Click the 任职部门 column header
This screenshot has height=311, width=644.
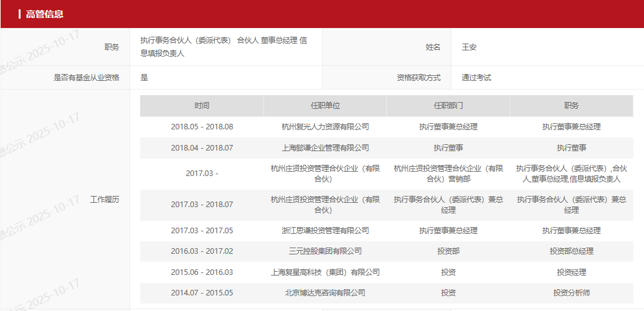point(448,106)
